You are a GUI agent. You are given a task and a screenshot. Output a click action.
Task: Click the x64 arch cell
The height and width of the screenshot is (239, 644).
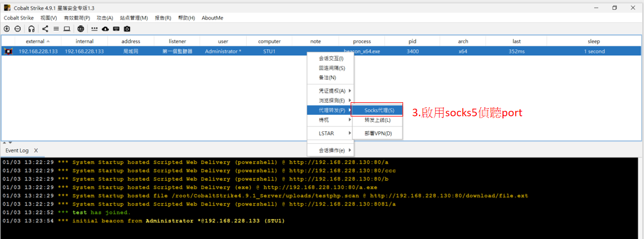point(463,51)
